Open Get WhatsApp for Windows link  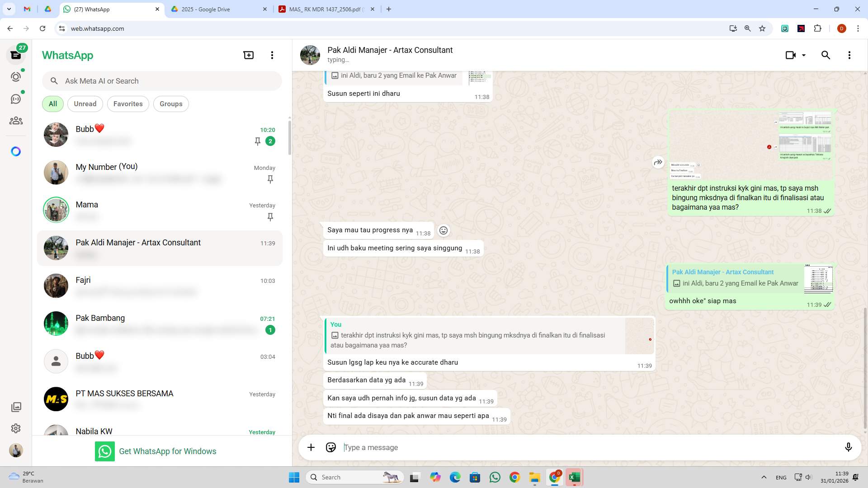(x=168, y=451)
